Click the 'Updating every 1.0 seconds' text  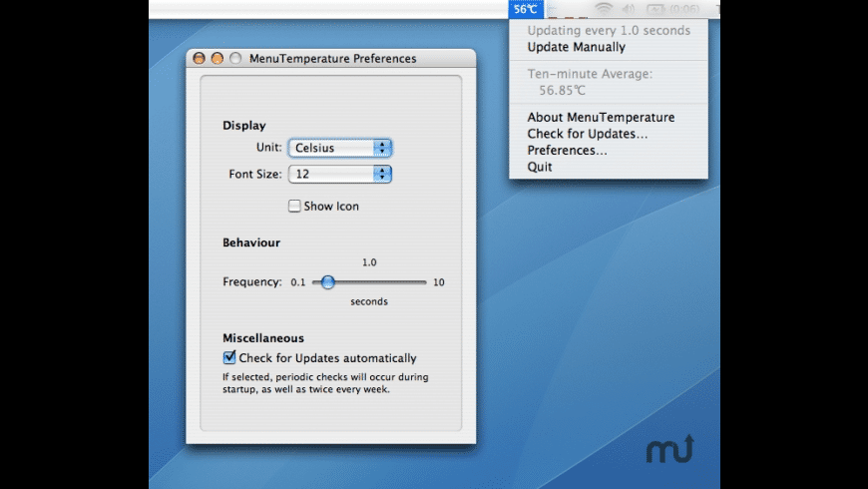609,31
